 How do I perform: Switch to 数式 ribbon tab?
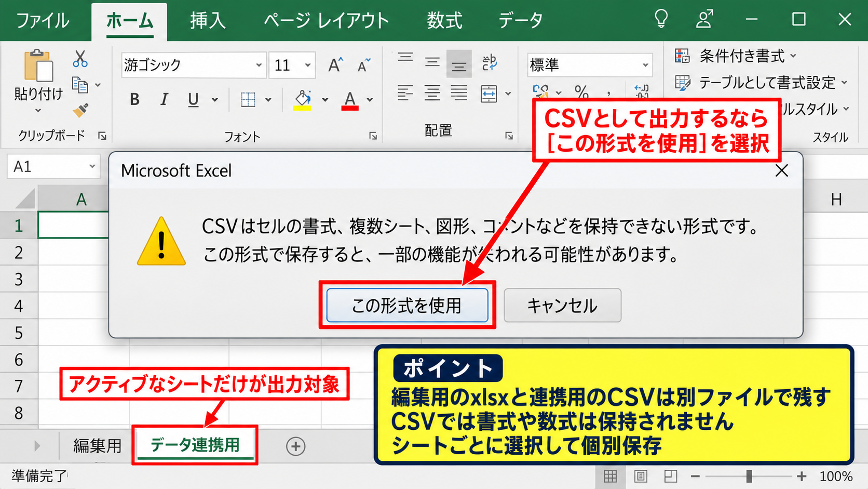(x=444, y=21)
